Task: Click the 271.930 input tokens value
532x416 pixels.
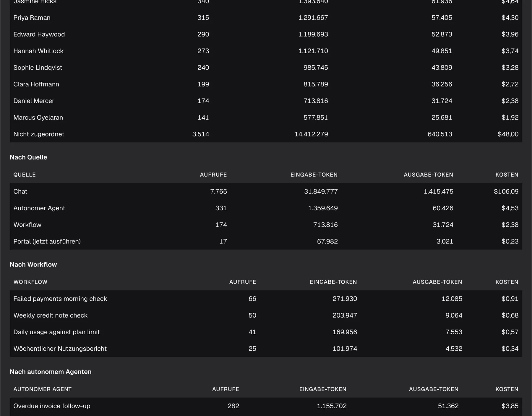Action: pos(345,299)
